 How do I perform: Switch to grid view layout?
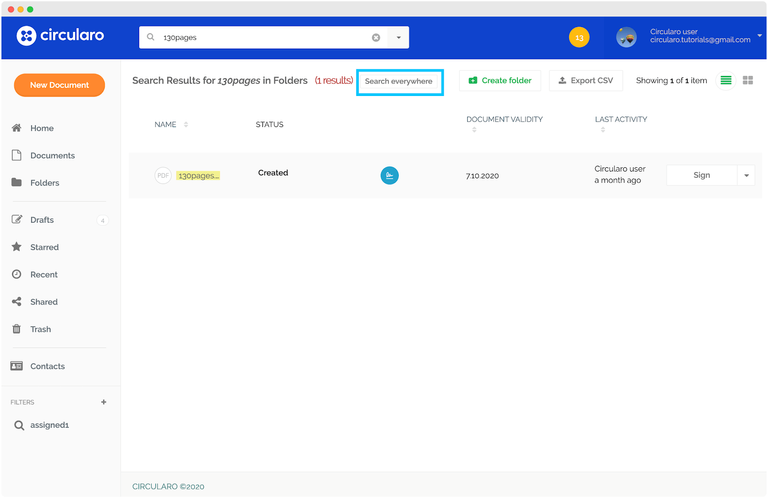pos(747,80)
